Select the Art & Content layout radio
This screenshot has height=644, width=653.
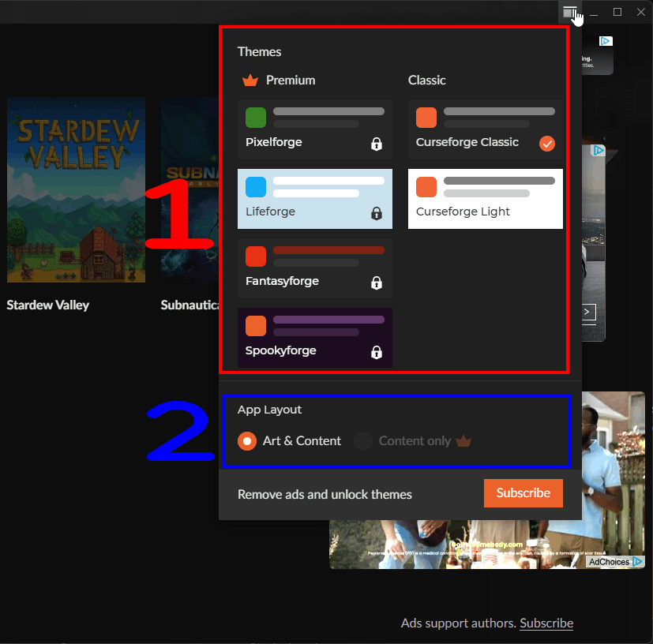click(247, 441)
